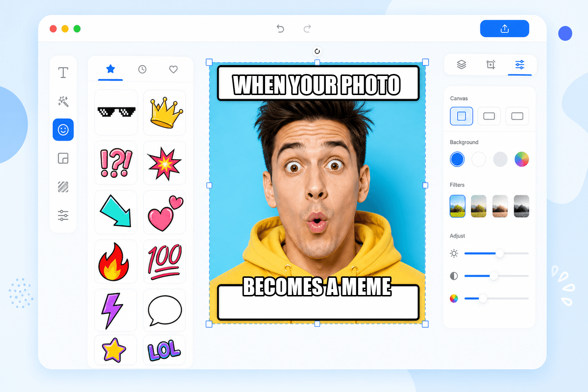This screenshot has height=392, width=588.
Task: Click the saturation slider handle
Action: tap(483, 298)
